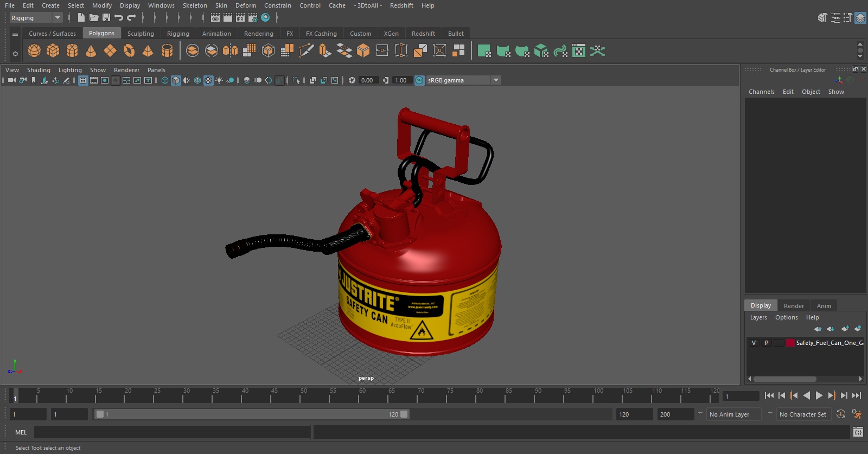Toggle the viewport grid display
The height and width of the screenshot is (454, 868).
click(83, 80)
